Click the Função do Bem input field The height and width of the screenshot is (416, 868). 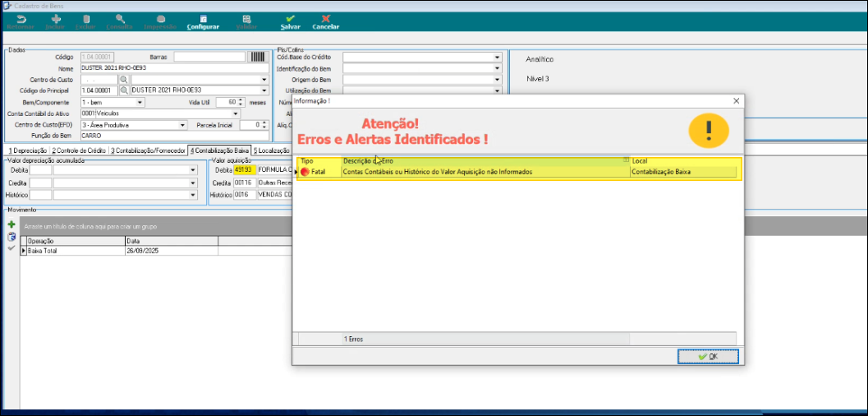click(x=172, y=136)
